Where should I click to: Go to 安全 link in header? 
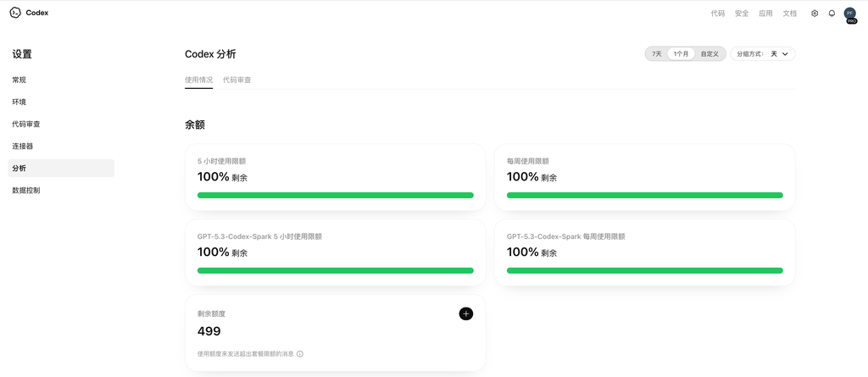[x=742, y=14]
